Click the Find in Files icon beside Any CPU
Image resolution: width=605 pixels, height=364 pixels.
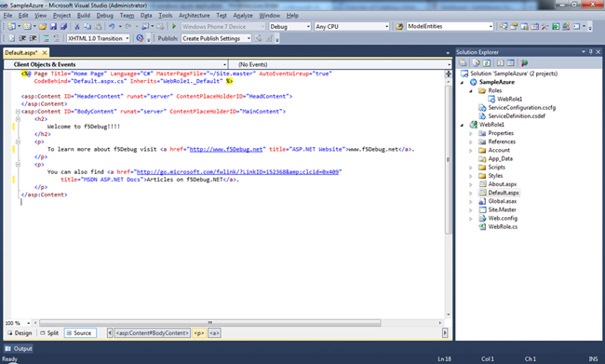point(399,27)
